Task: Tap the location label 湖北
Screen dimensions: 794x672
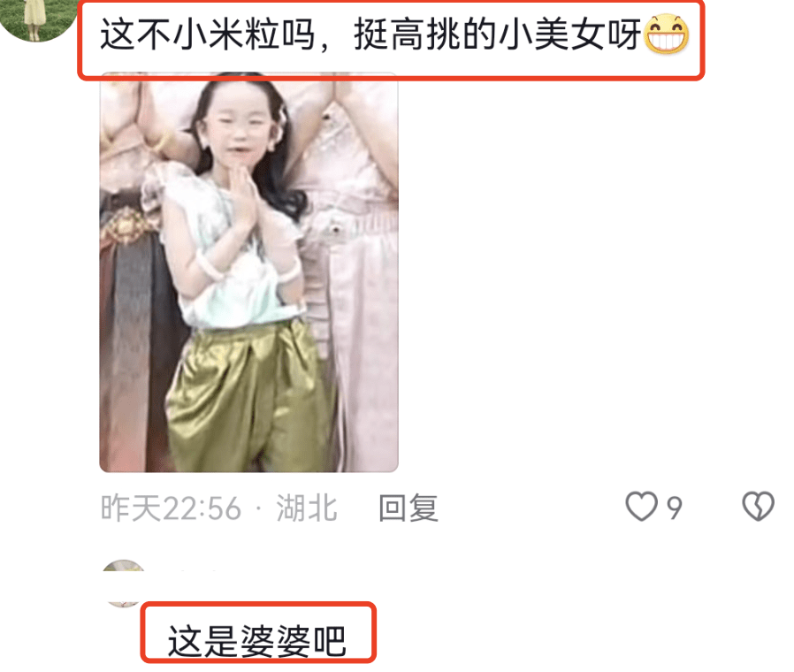Action: 307,508
